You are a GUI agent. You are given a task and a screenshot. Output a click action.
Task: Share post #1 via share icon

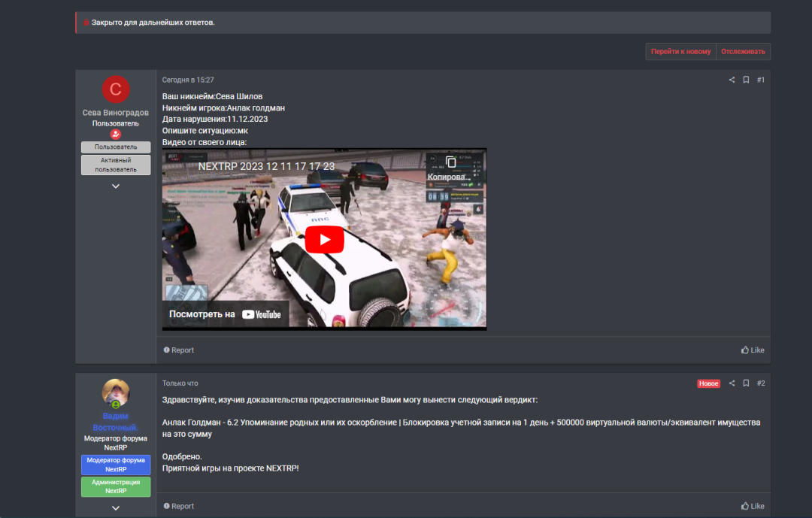732,80
